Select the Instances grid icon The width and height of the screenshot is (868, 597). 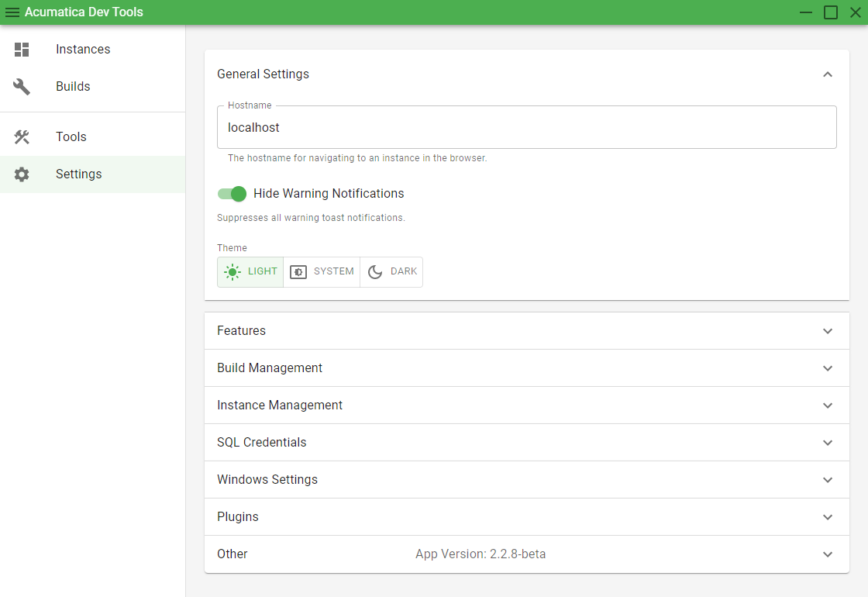pyautogui.click(x=22, y=49)
